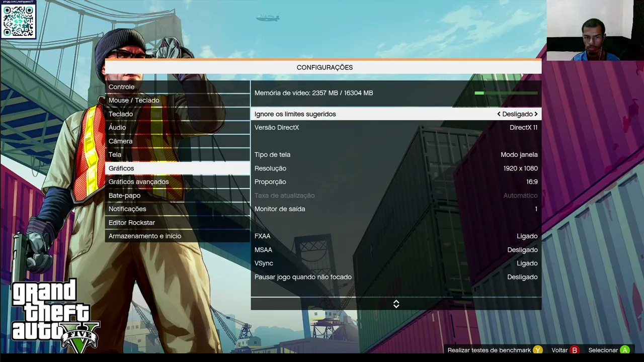Click the 1920 x 1080 value
Viewport: 644px width, 362px height.
click(520, 168)
